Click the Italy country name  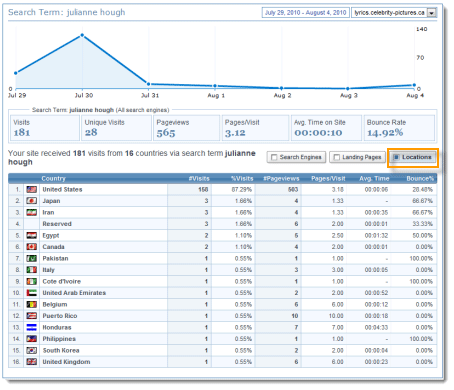(x=48, y=270)
